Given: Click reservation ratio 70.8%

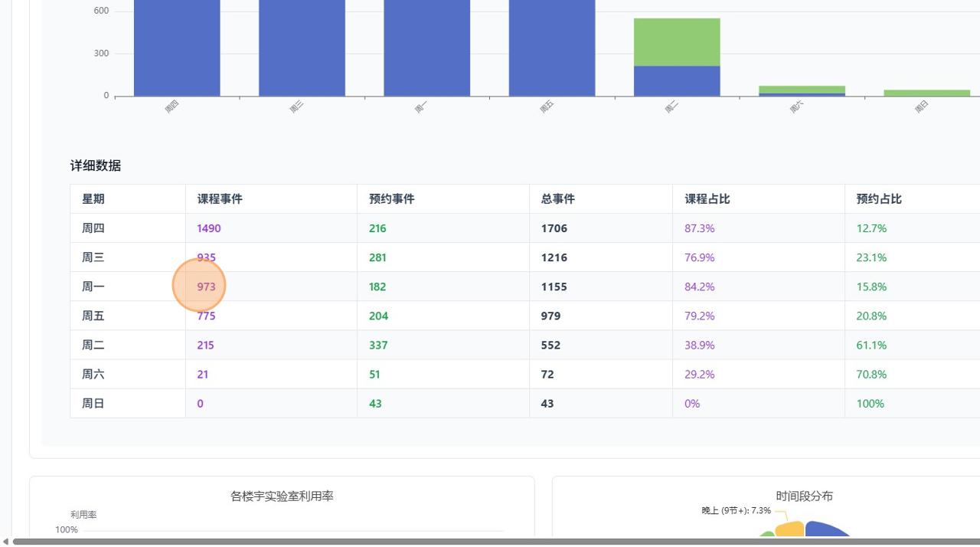Looking at the screenshot, I should tap(871, 374).
